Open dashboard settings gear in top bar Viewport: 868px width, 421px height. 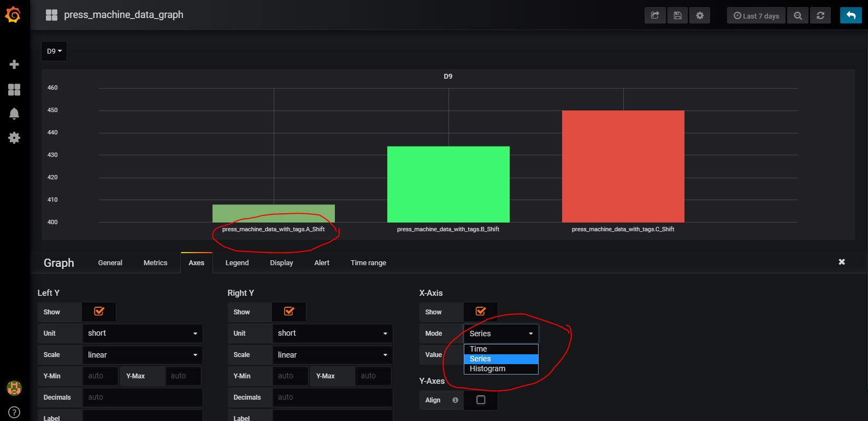click(x=700, y=15)
